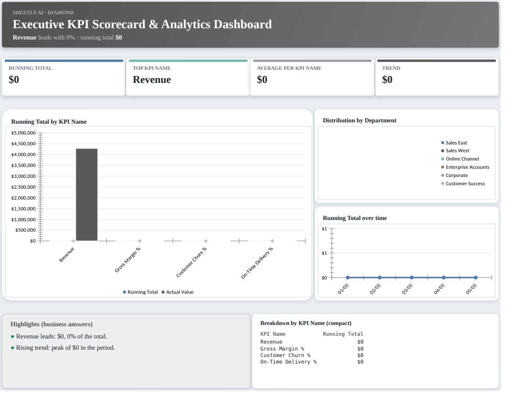Viewport: 532px width, 400px height.
Task: Click the Sales East legend swatch
Action: click(443, 143)
